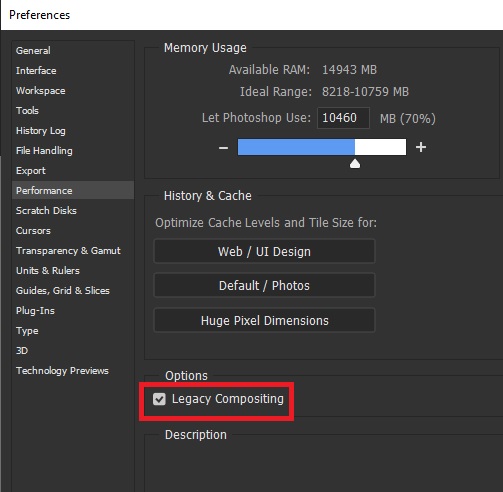The width and height of the screenshot is (503, 492).
Task: Choose Huge Pixel Dimensions cache preset
Action: 264,320
